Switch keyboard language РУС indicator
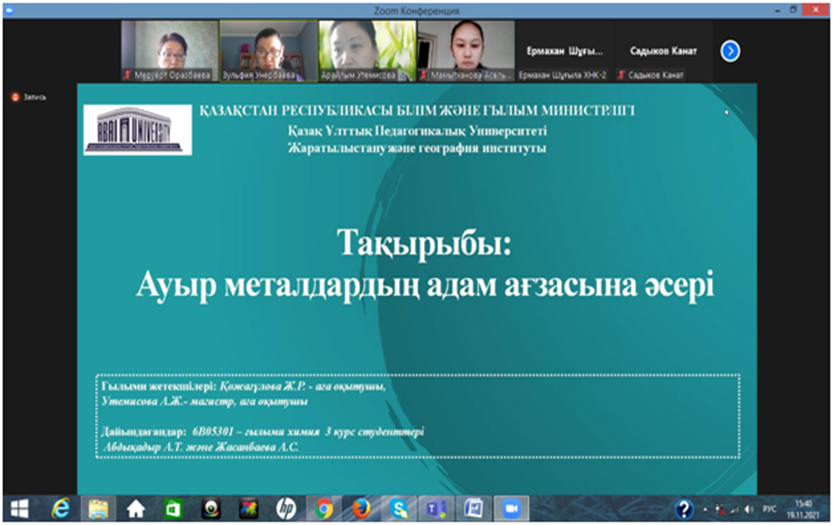833x525 pixels. pos(770,508)
